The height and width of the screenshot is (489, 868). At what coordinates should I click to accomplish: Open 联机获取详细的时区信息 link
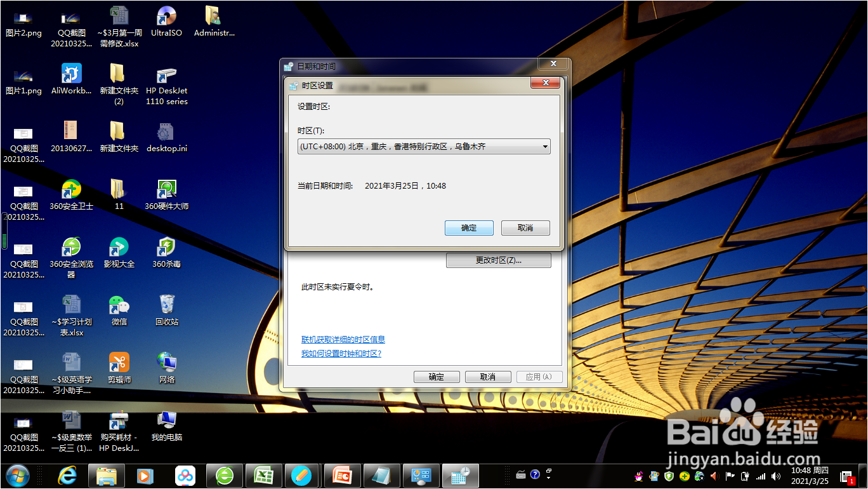(x=343, y=340)
